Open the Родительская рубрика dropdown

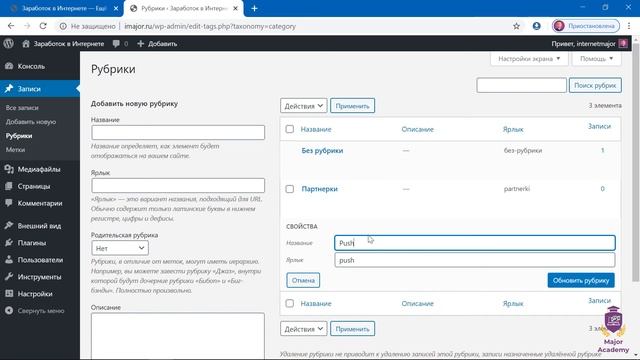click(x=120, y=248)
